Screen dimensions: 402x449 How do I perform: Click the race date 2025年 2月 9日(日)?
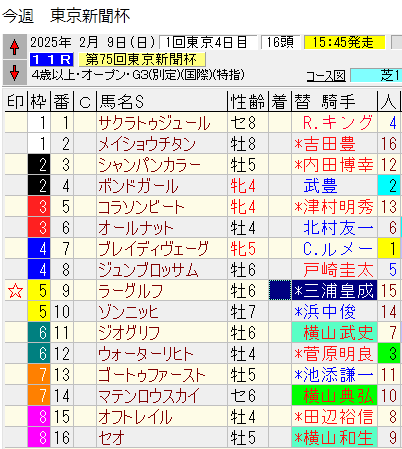point(93,42)
